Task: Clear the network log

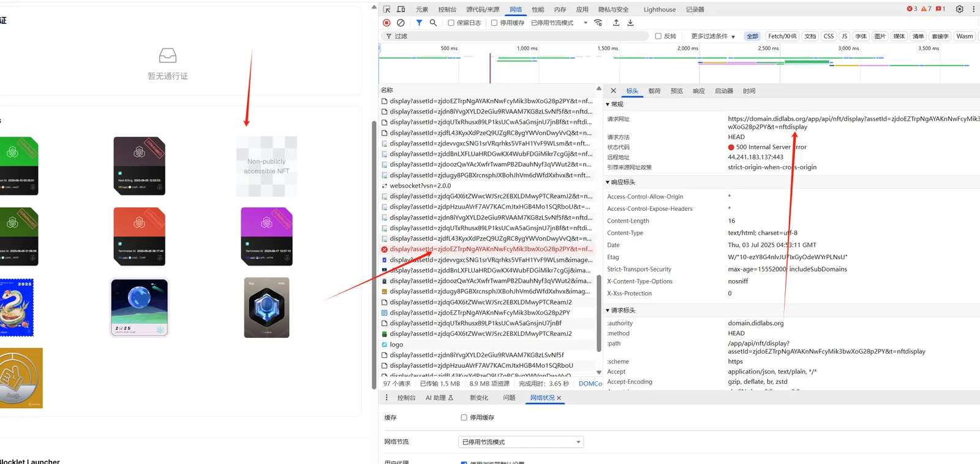Action: click(x=401, y=23)
